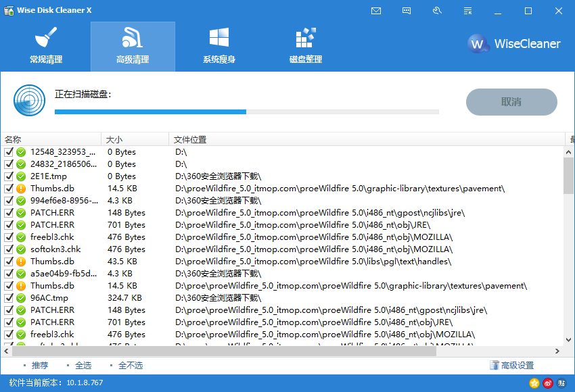Click green status icon of 96AC.tmp
This screenshot has height=392, width=575.
pos(21,298)
